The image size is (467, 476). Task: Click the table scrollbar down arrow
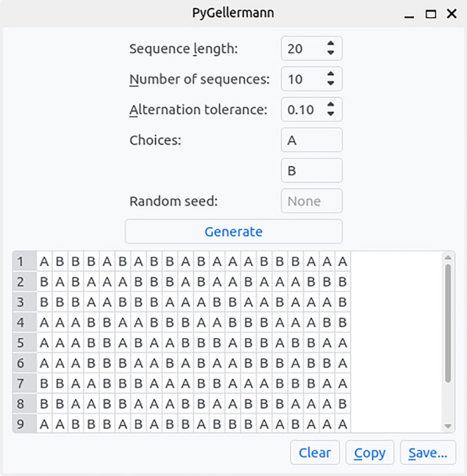point(448,427)
